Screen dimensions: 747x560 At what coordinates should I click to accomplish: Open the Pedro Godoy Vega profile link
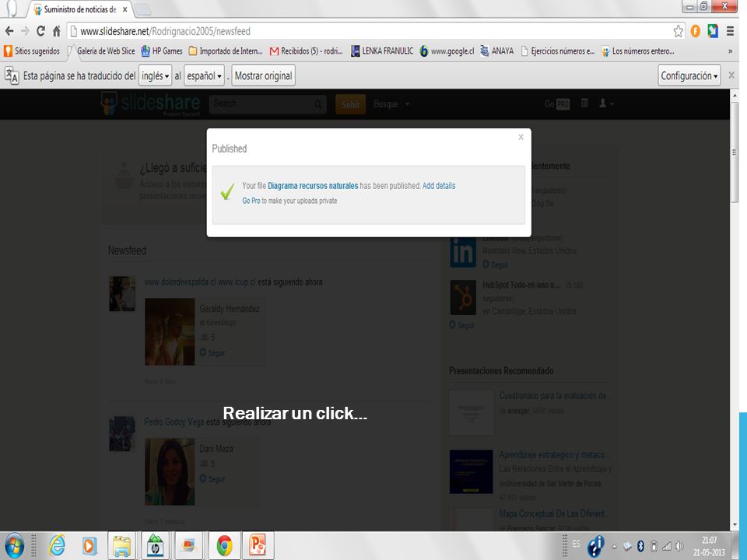point(174,422)
